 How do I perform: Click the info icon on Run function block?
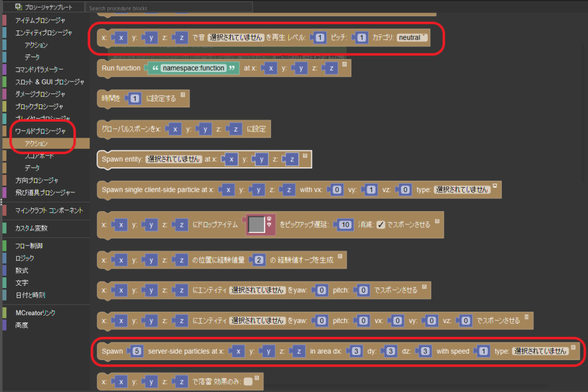click(x=345, y=64)
